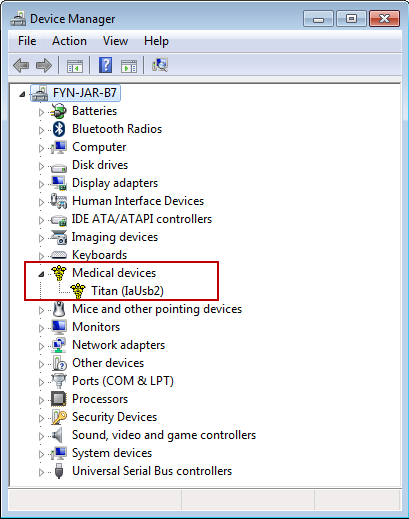This screenshot has height=519, width=409.
Task: Click the show/hide console tree toolbar icon
Action: [x=75, y=65]
